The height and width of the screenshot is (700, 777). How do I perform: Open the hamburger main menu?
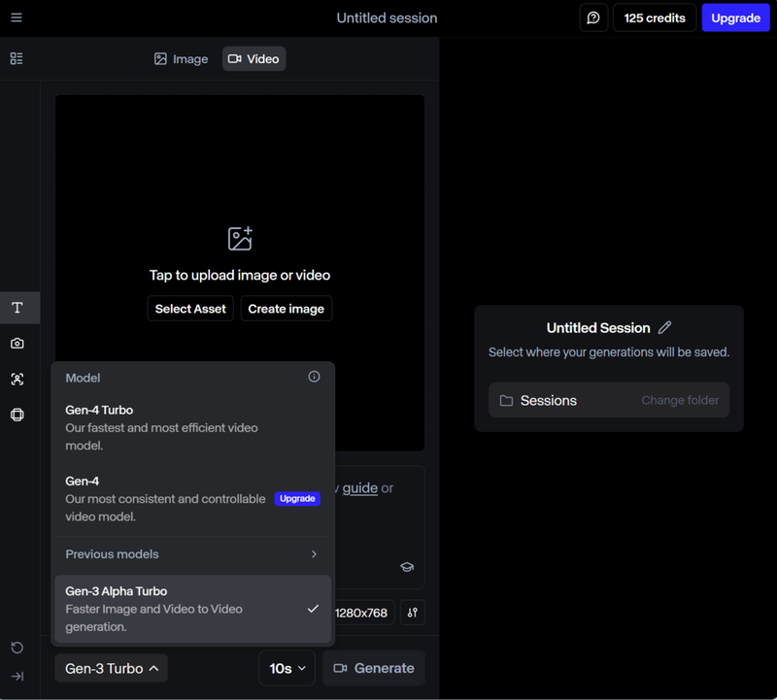coord(17,17)
